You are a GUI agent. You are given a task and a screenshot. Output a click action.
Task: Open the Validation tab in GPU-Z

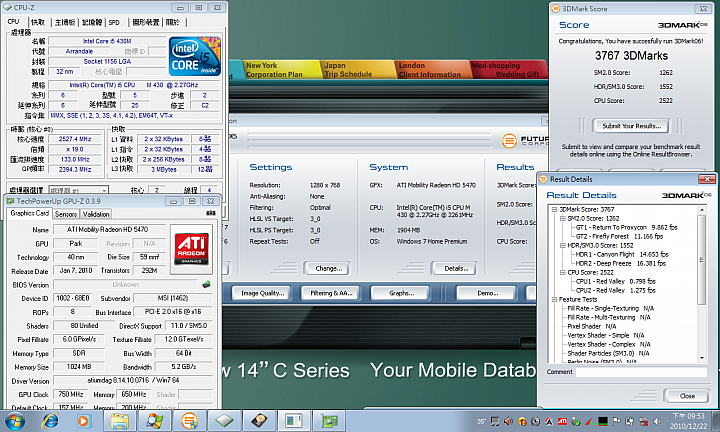(96, 214)
